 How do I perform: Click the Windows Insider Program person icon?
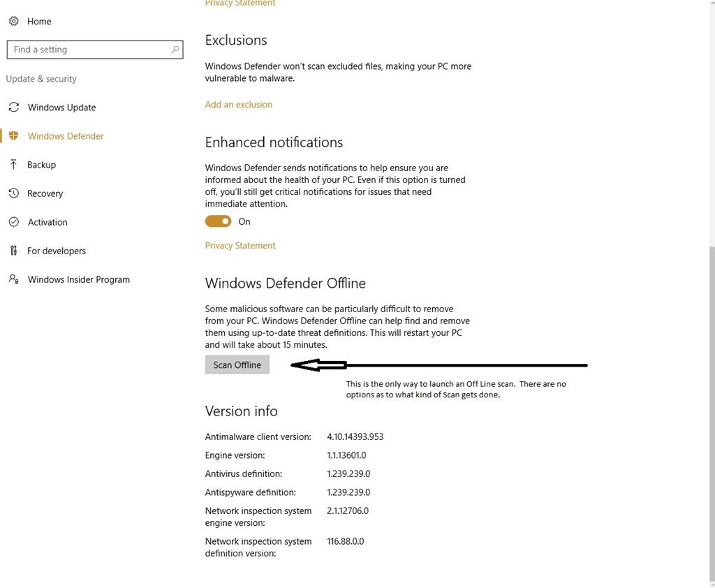[x=14, y=279]
